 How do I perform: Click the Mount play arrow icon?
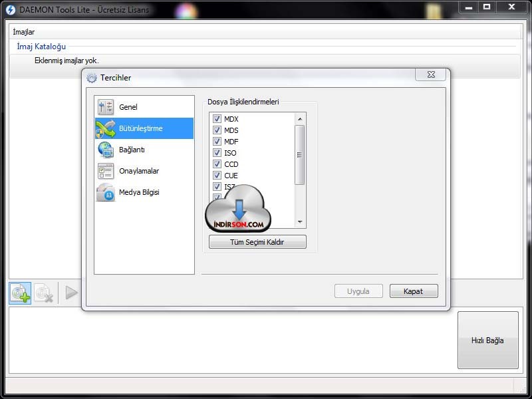pyautogui.click(x=71, y=293)
